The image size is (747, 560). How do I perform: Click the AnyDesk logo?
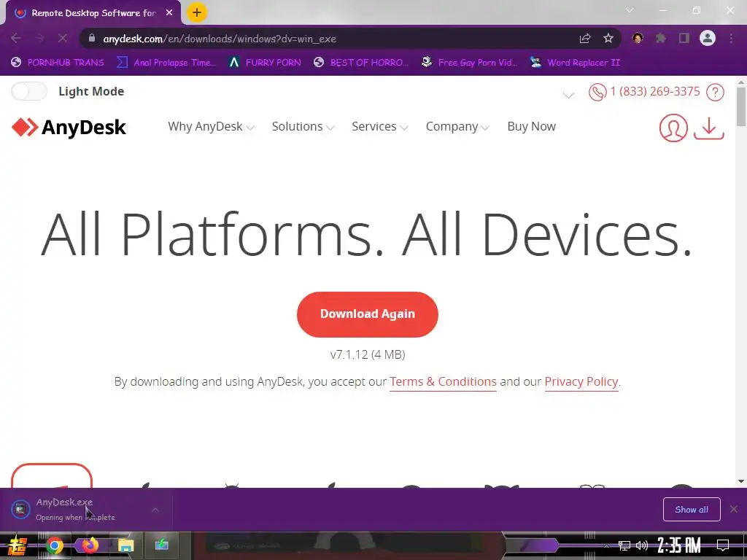(x=69, y=127)
